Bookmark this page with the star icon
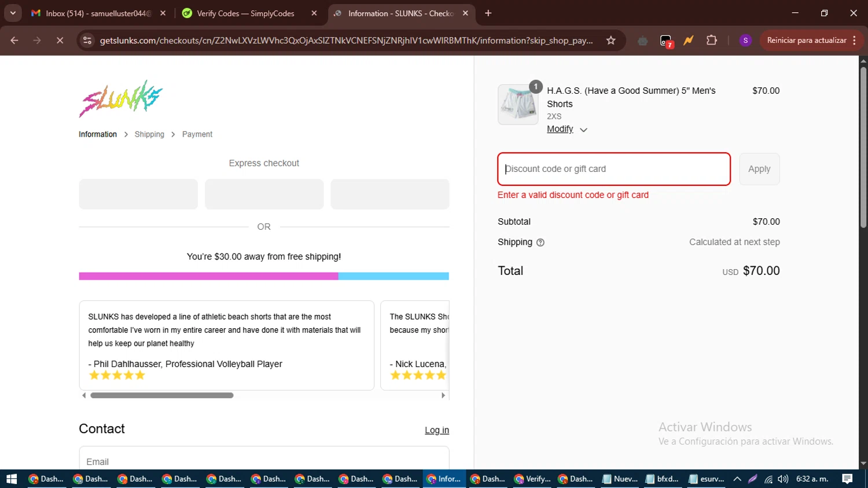Viewport: 868px width, 488px height. pos(610,41)
